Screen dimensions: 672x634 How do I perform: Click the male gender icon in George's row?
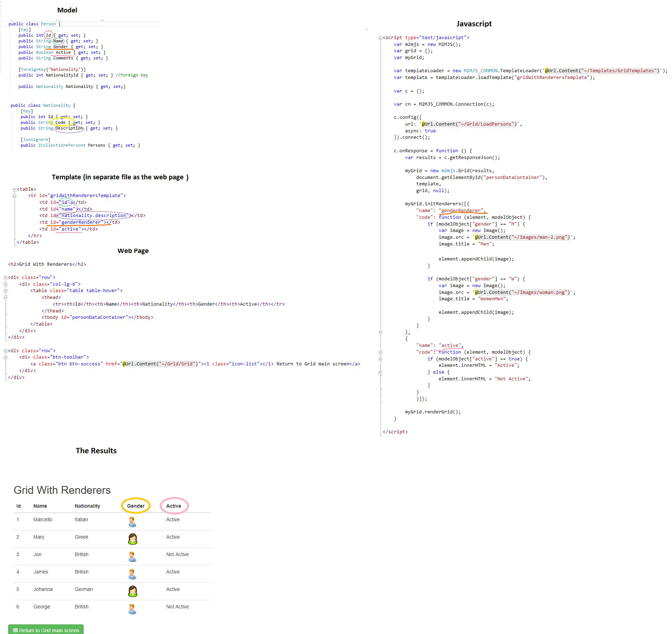tap(132, 609)
